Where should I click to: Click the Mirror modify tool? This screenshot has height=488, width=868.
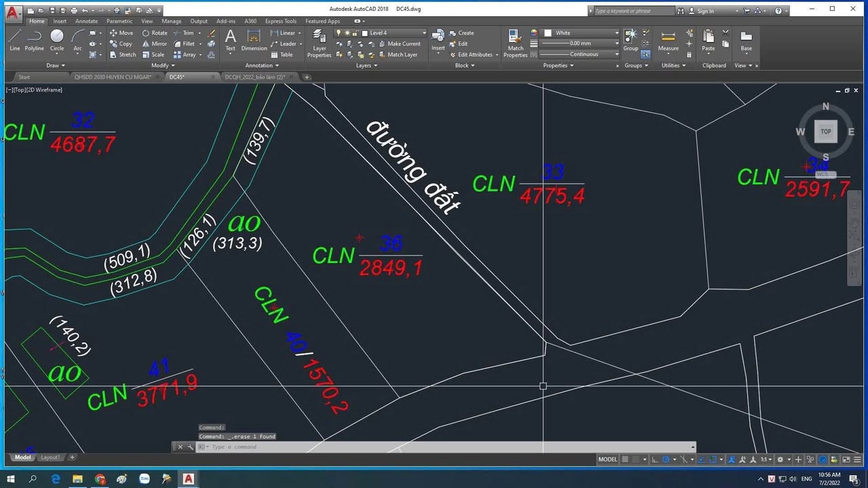point(155,43)
